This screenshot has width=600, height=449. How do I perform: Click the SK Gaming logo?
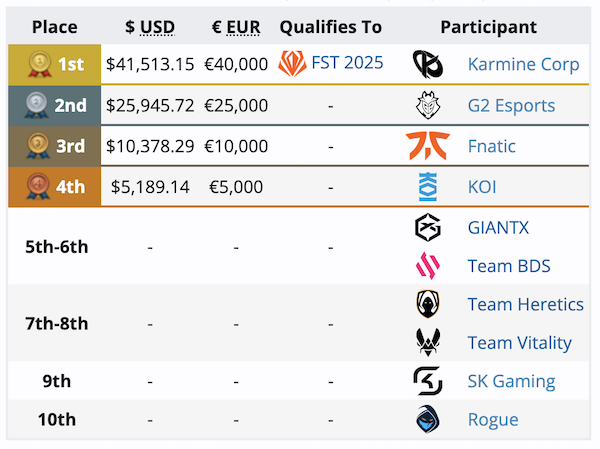point(428,381)
